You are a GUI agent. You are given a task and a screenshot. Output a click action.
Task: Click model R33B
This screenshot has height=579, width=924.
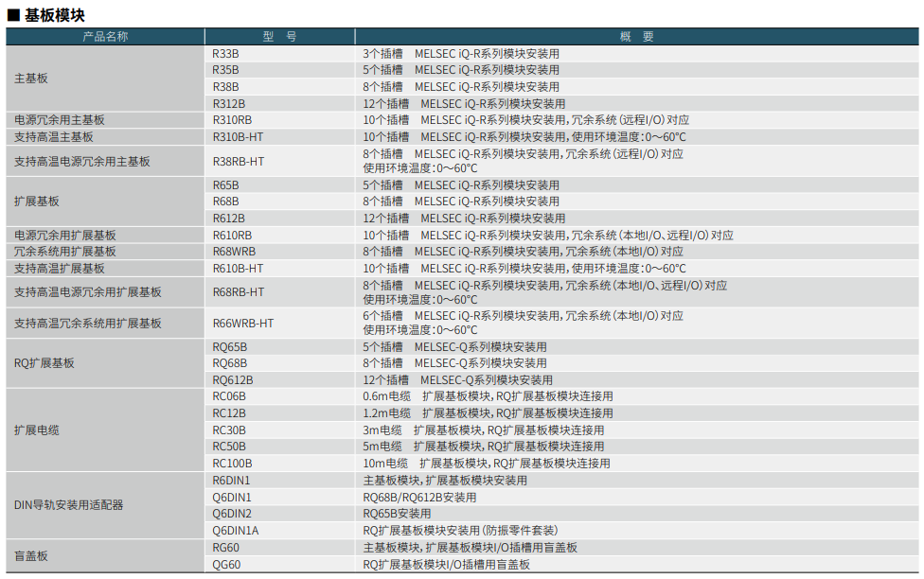coord(225,54)
